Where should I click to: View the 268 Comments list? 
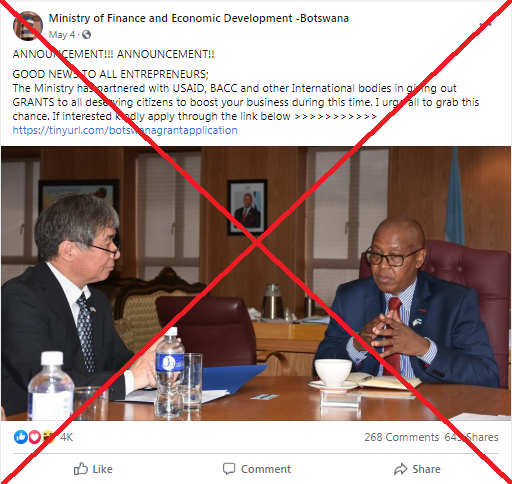[x=401, y=437]
